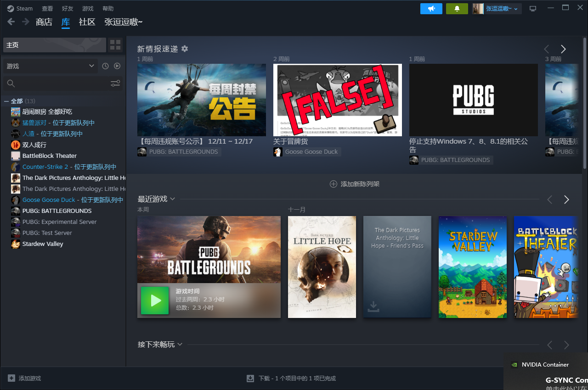
Task: Click the 主页 home button
Action: 55,45
